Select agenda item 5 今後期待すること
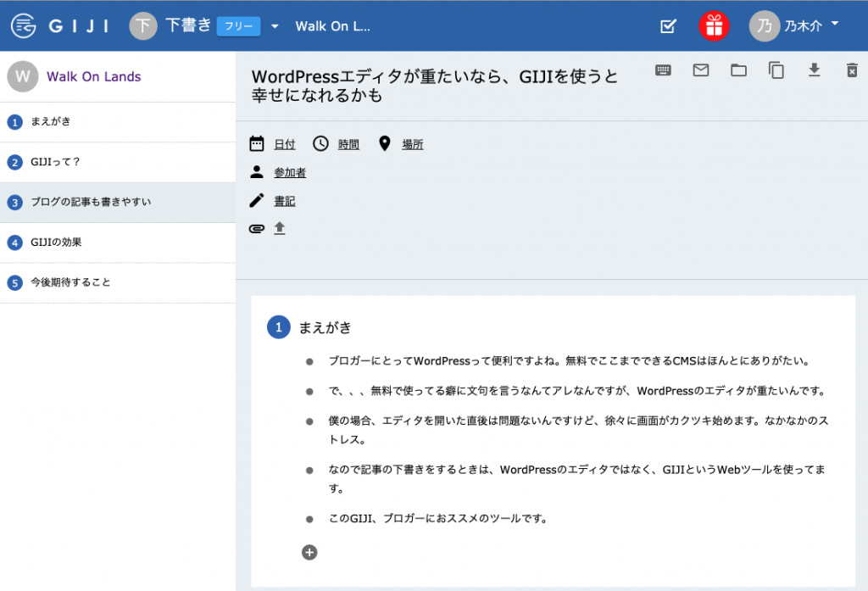This screenshot has height=591, width=868. pos(118,282)
